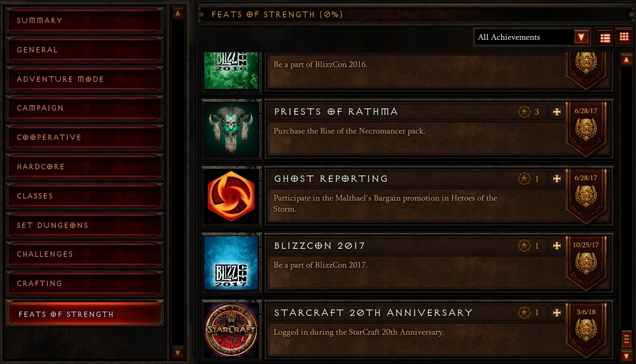Screen dimensions: 636x364
Task: Switch to list view layout
Action: [605, 37]
